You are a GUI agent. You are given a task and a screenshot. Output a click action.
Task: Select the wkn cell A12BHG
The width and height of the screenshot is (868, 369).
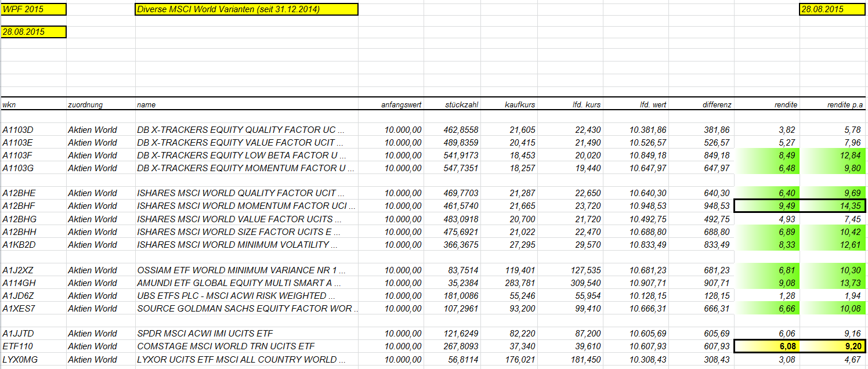[33, 219]
